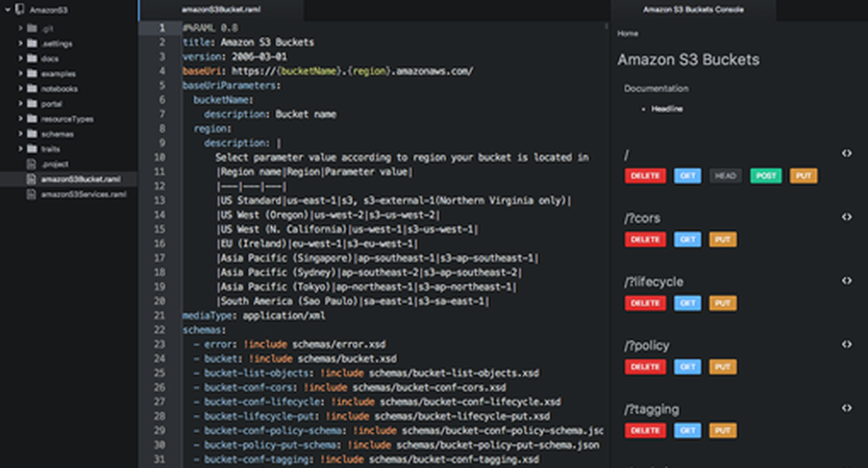This screenshot has height=468, width=868.
Task: Click GET under /?lifecycle
Action: point(687,303)
